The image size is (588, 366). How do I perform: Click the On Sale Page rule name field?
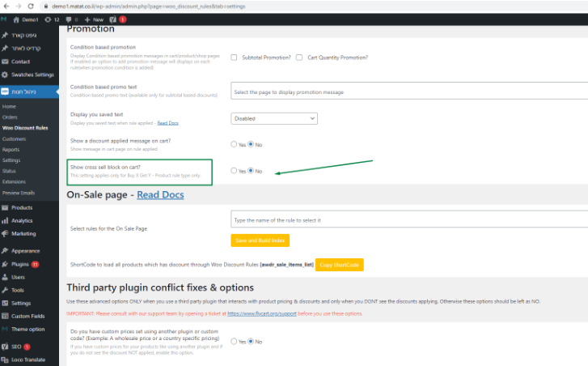pos(408,220)
